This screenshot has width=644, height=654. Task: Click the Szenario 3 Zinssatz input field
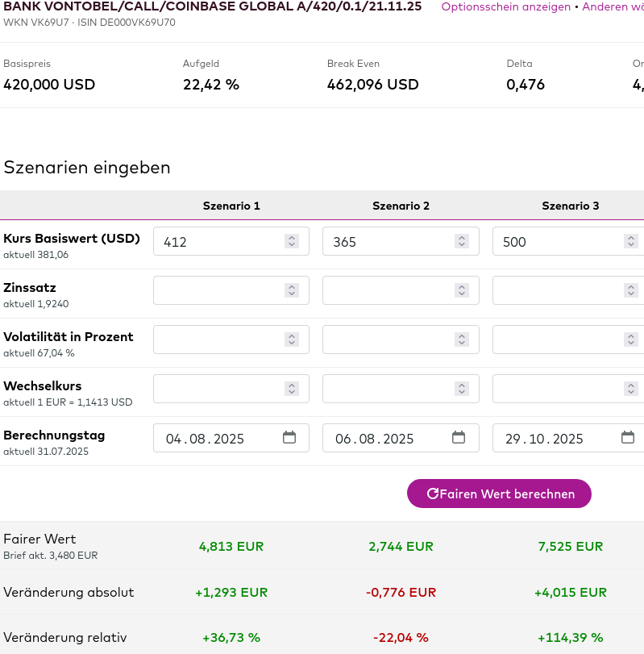tap(556, 290)
